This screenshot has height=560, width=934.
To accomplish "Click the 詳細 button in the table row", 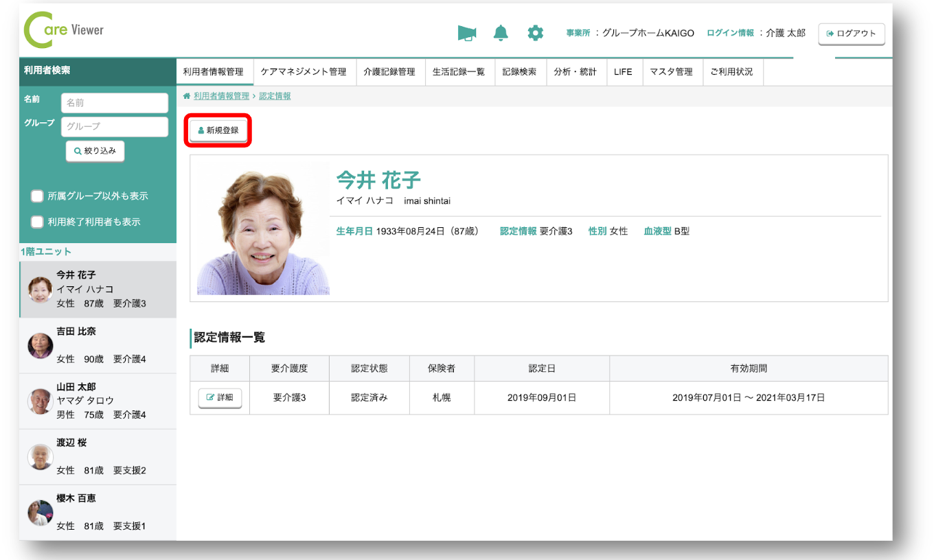I will 220,398.
